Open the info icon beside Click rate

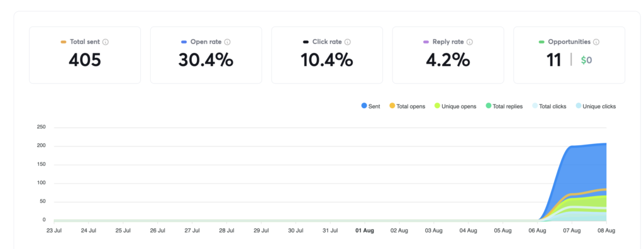click(347, 42)
